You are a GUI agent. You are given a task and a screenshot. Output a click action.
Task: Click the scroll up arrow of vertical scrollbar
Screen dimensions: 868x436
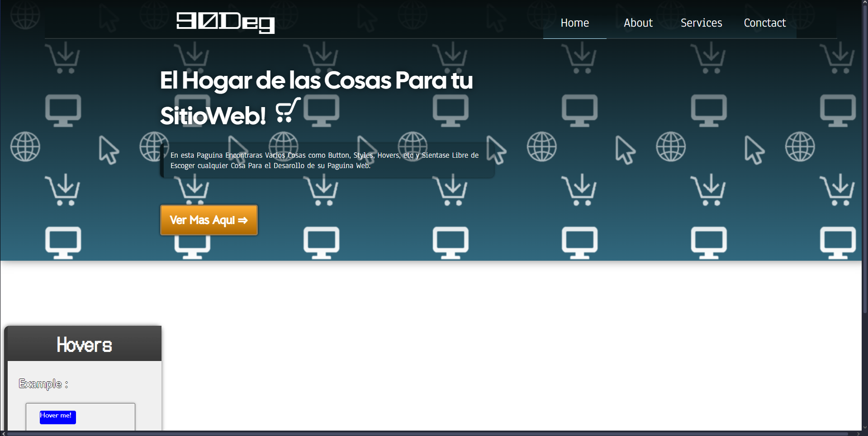point(865,3)
